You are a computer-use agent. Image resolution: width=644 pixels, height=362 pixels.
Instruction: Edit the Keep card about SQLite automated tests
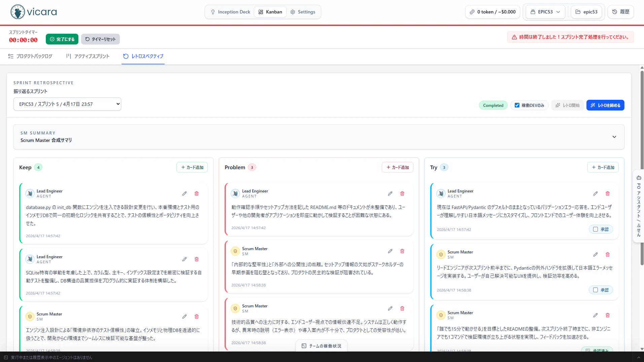184,259
